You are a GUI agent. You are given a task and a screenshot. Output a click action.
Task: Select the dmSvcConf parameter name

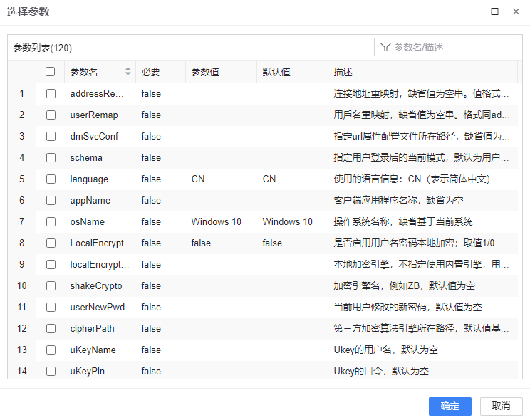(x=94, y=136)
